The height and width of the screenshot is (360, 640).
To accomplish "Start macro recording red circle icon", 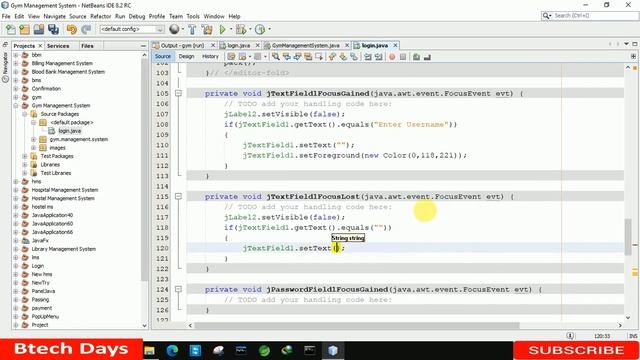I will [392, 57].
